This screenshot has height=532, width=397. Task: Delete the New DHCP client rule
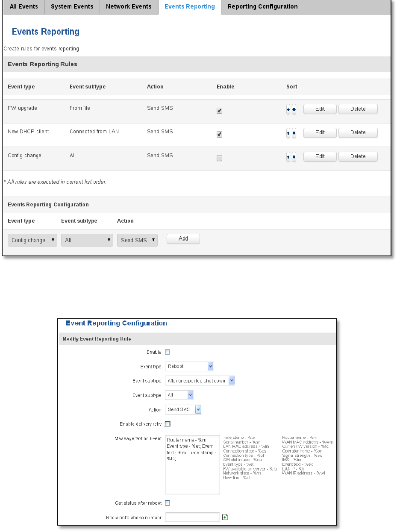tap(358, 133)
